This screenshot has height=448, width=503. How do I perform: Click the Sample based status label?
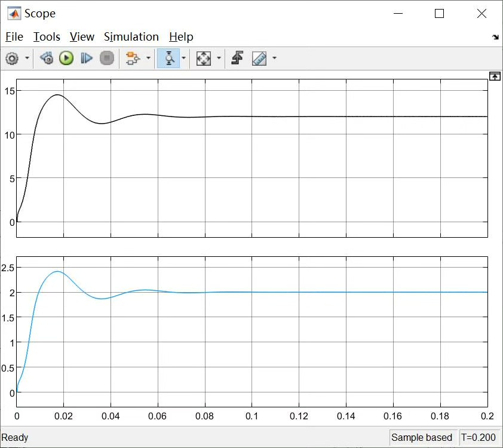pos(422,437)
